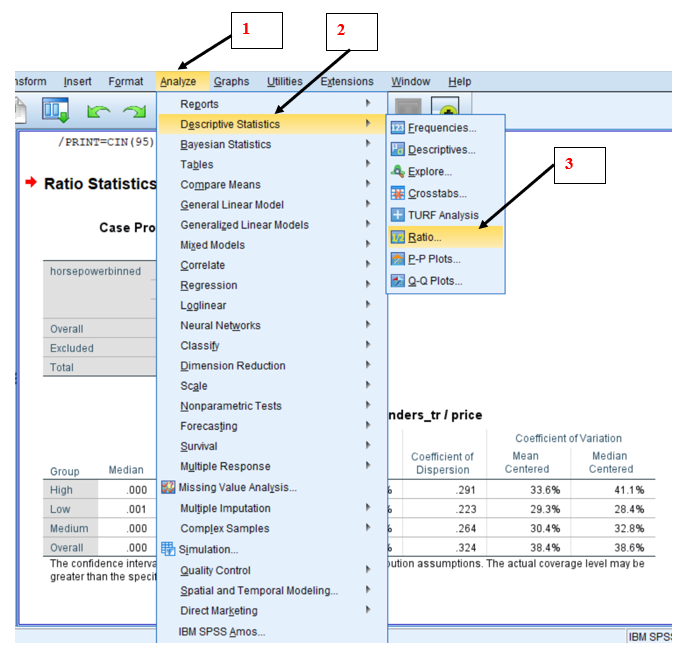
Task: Click the Simulation menu icon
Action: pyautogui.click(x=168, y=549)
